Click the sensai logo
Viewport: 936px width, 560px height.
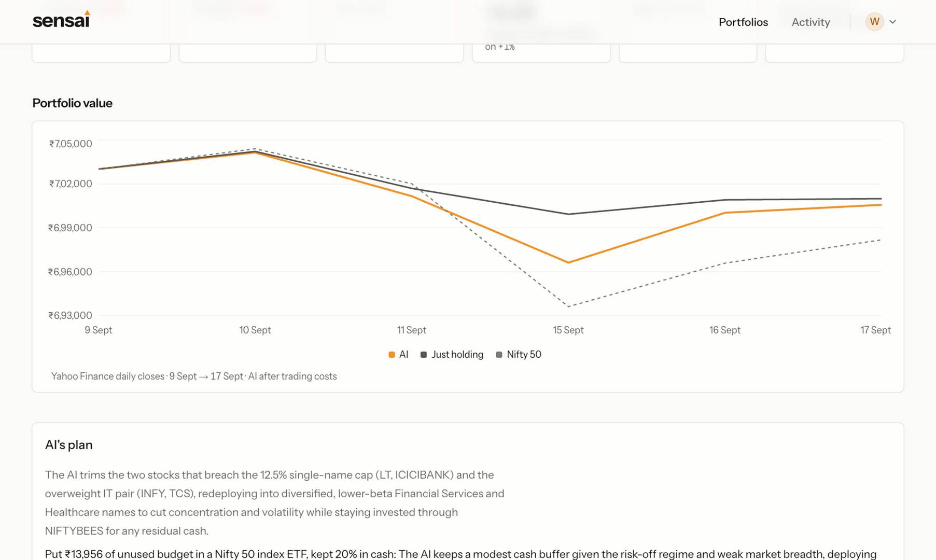click(61, 19)
